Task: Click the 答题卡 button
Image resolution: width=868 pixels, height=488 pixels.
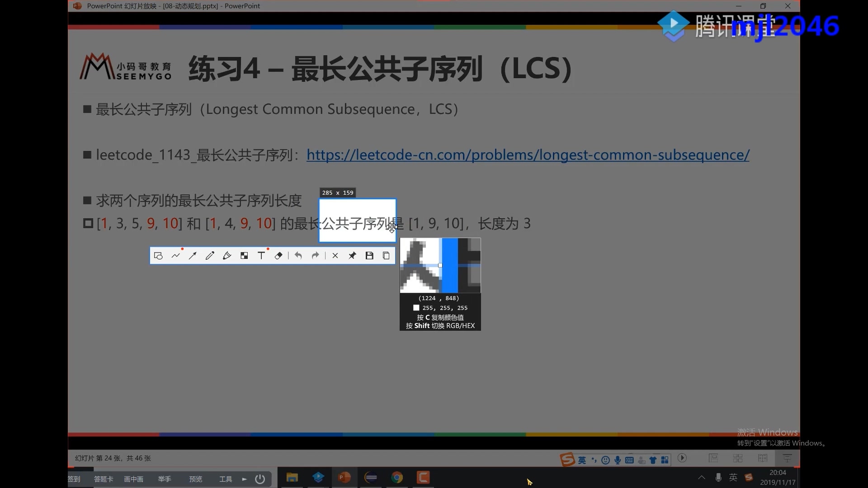Action: click(104, 479)
